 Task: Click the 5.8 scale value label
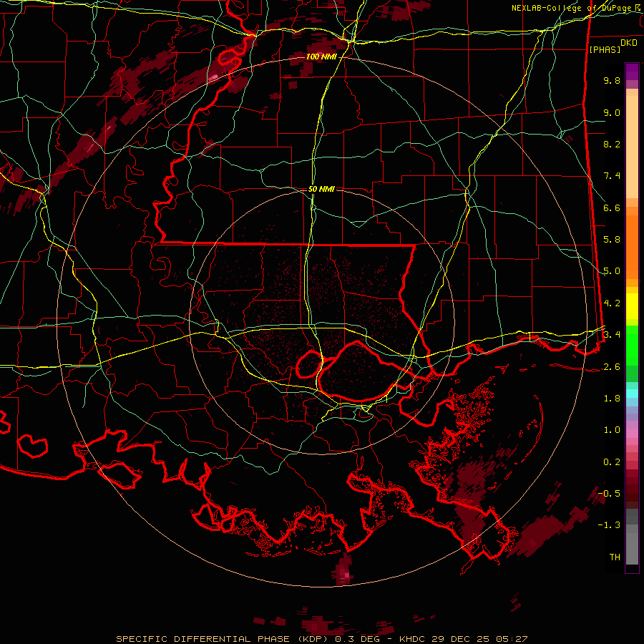[x=612, y=239]
